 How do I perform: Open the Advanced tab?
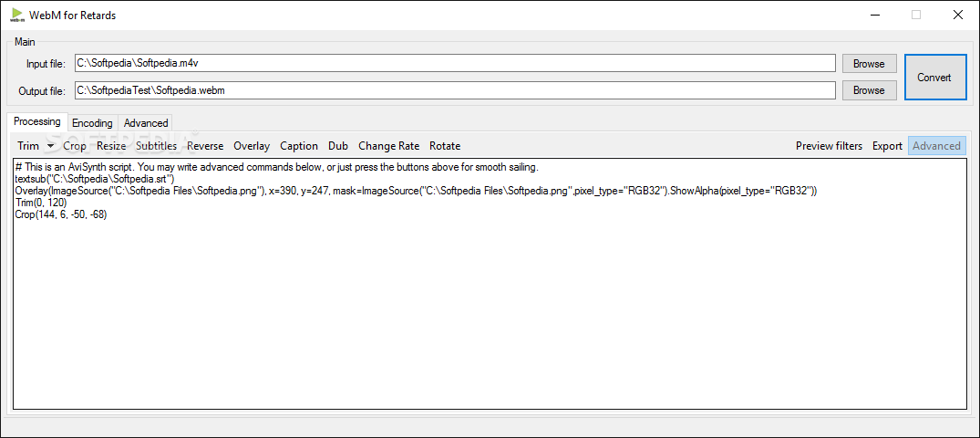[x=146, y=122]
